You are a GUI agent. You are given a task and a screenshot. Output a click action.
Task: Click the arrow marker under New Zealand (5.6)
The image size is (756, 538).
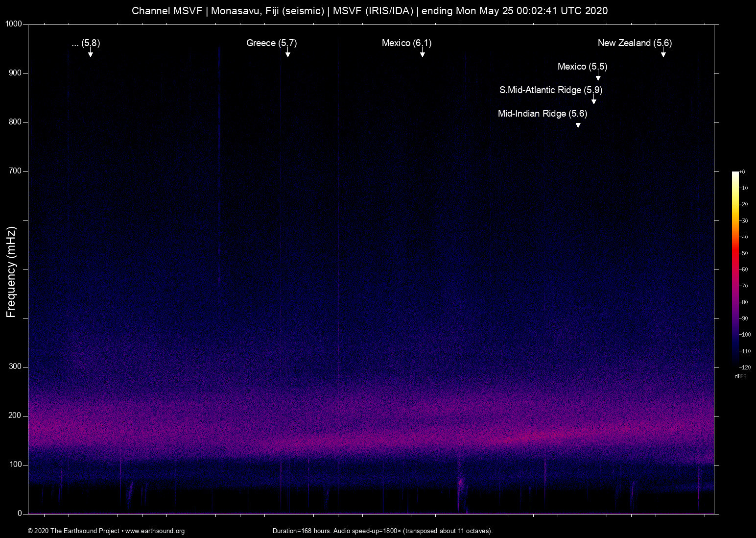pyautogui.click(x=663, y=53)
